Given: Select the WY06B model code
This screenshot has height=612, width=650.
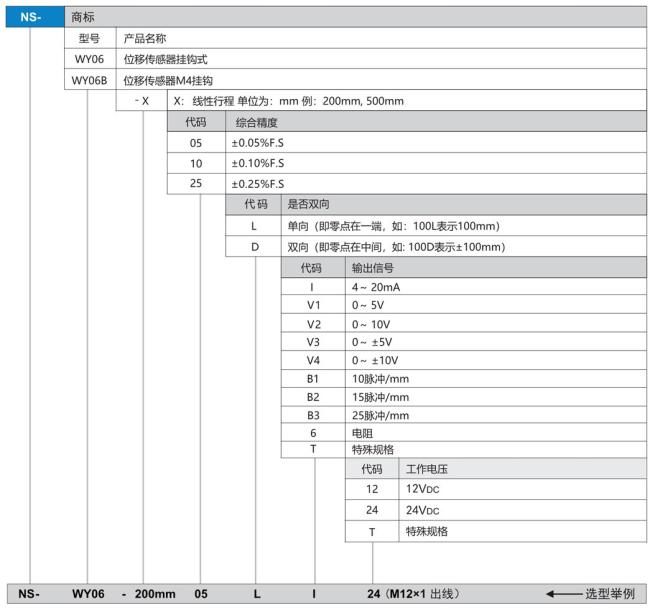Looking at the screenshot, I should click(x=90, y=80).
